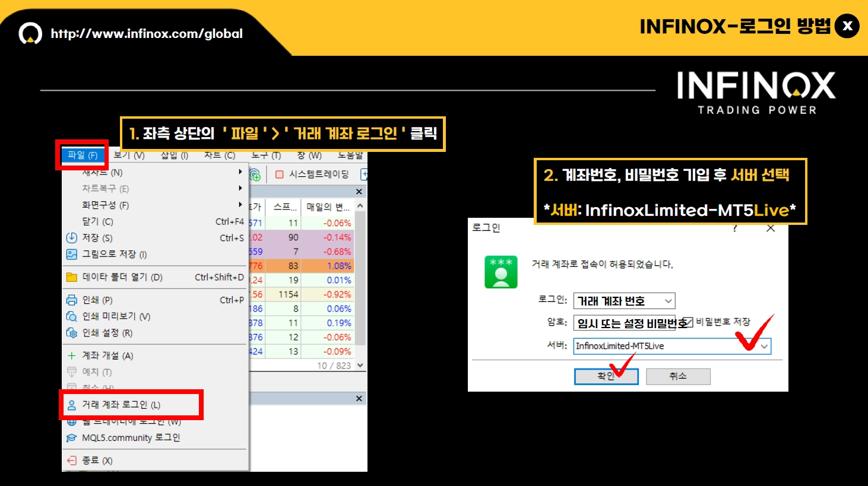The height and width of the screenshot is (486, 868).
Task: Click the 인쇄 (P) printer icon entry
Action: pyautogui.click(x=155, y=300)
